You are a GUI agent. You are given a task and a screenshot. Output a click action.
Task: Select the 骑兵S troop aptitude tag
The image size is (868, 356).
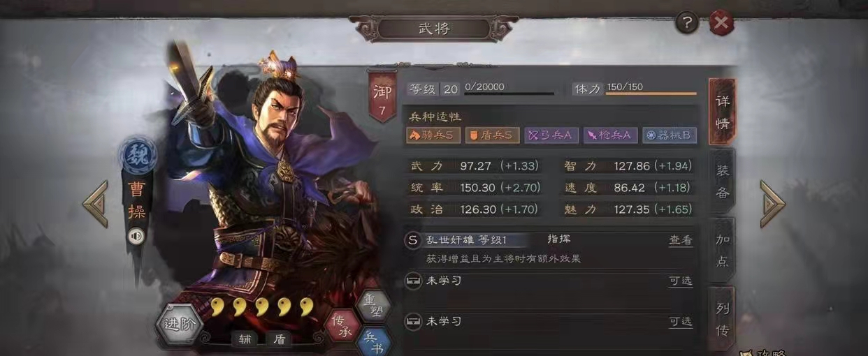tap(433, 135)
